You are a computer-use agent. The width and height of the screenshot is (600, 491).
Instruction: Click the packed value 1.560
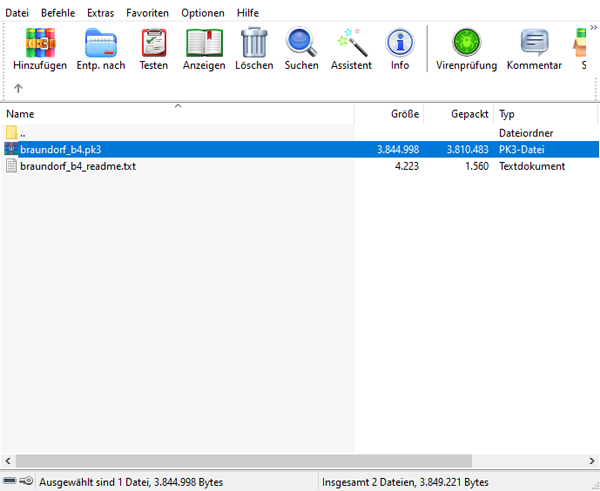(x=477, y=166)
